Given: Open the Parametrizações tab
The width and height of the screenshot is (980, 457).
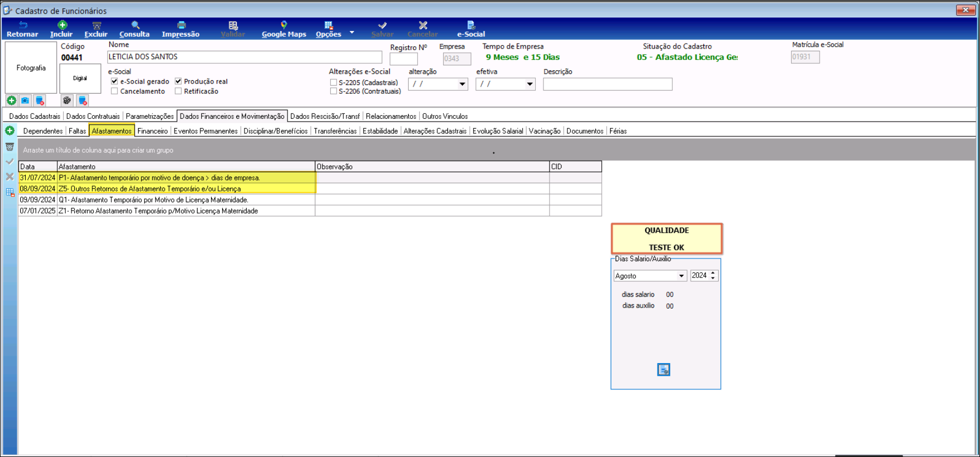Looking at the screenshot, I should pyautogui.click(x=150, y=116).
